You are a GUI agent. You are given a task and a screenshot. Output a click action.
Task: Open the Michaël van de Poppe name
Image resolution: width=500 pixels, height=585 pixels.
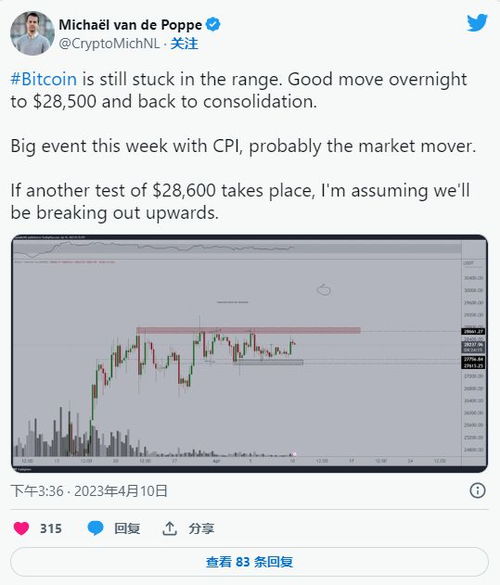(130, 25)
